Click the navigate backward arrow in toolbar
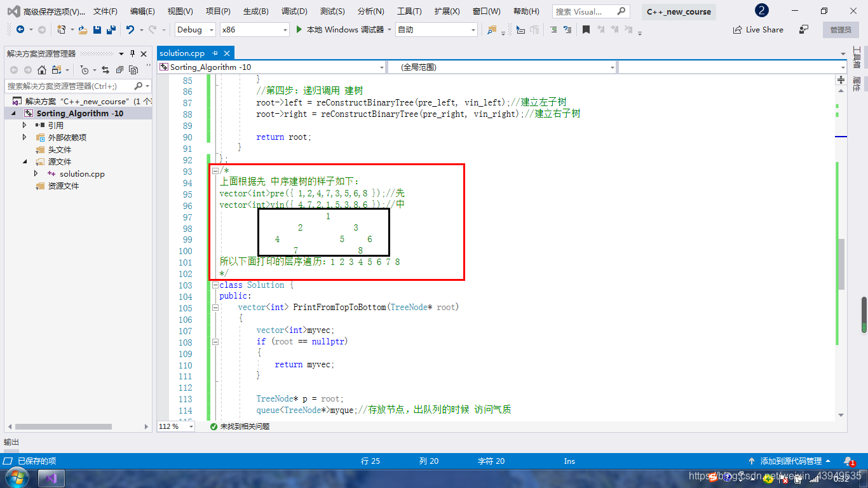 (20, 30)
